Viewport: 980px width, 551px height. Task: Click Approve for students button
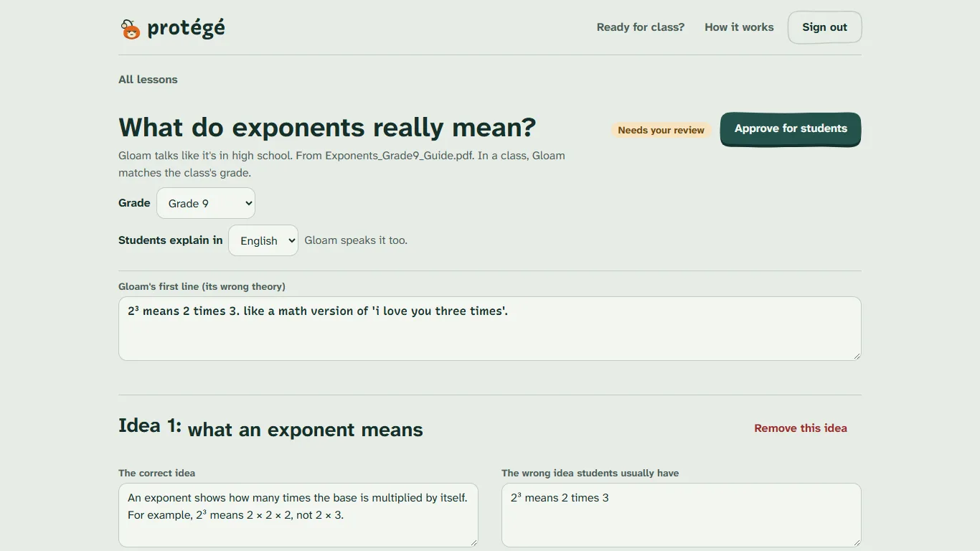(x=791, y=129)
